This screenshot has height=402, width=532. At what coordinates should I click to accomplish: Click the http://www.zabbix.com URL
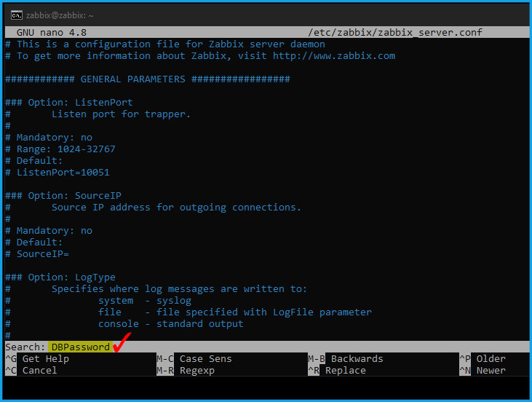pyautogui.click(x=334, y=55)
